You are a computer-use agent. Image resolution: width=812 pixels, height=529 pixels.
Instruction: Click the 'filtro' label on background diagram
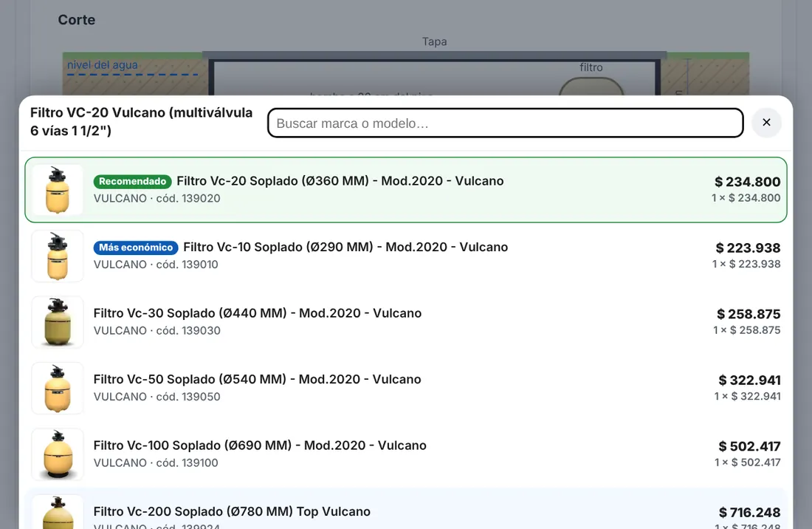point(591,67)
